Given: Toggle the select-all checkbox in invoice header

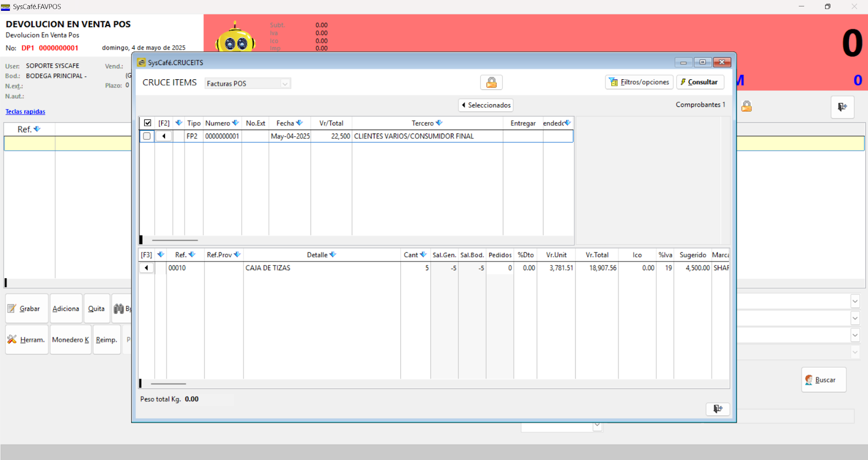Looking at the screenshot, I should pyautogui.click(x=148, y=123).
